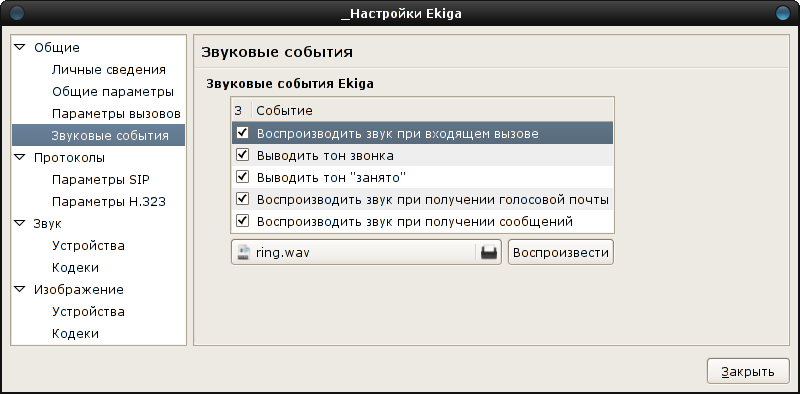Screen dimensions: 800x394
Task: Open "Параметры SIP" settings page
Action: click(x=101, y=180)
